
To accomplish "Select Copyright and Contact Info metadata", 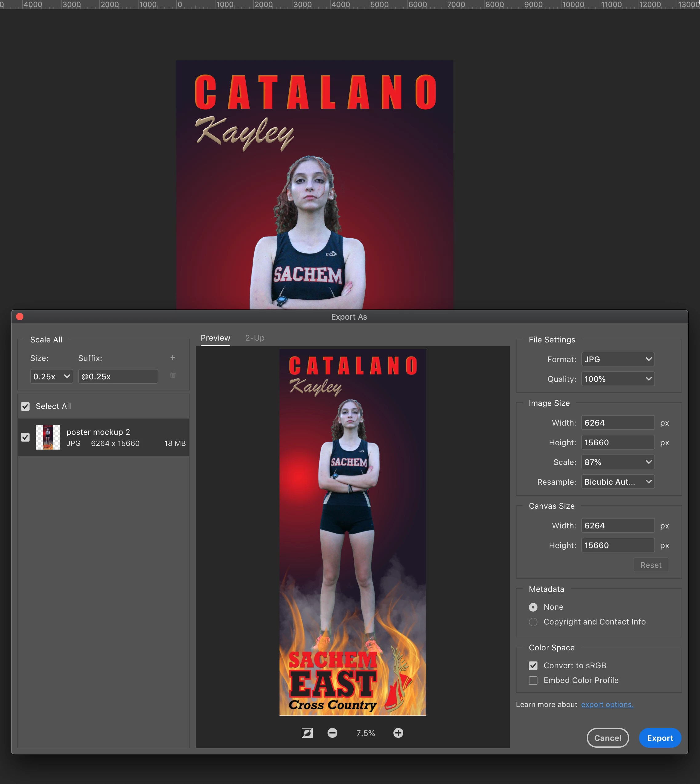I will [x=533, y=622].
